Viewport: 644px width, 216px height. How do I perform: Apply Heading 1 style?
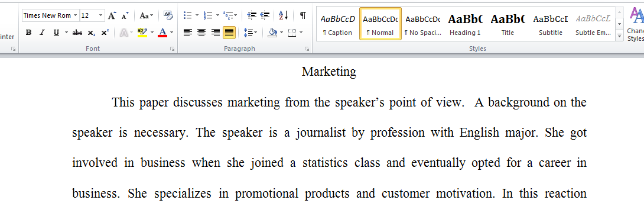coord(465,24)
